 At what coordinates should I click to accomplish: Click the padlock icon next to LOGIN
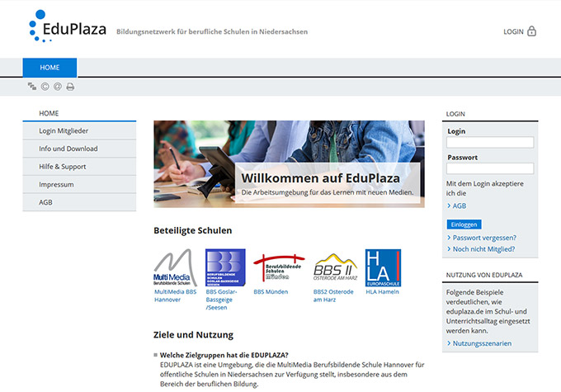[531, 31]
